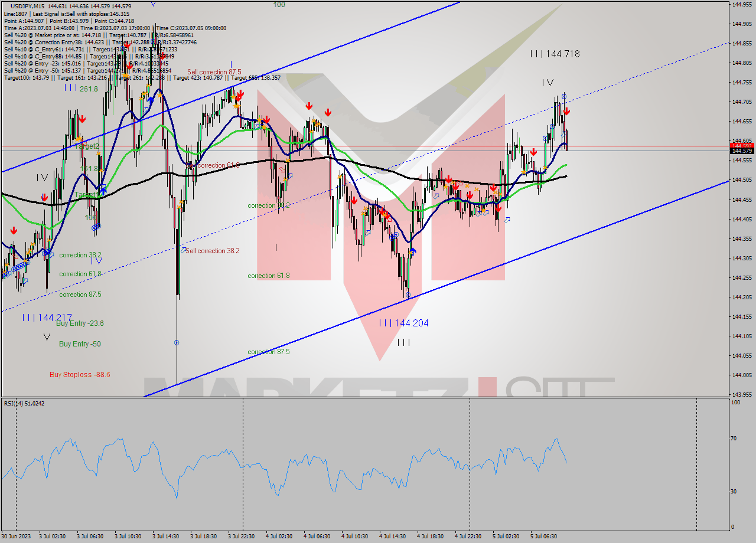Click the 144.705 price axis label
The width and height of the screenshot is (756, 543).
coord(742,102)
